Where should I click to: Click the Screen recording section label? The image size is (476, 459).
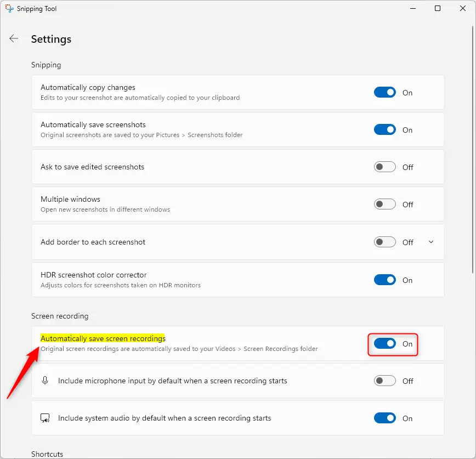[x=60, y=316]
